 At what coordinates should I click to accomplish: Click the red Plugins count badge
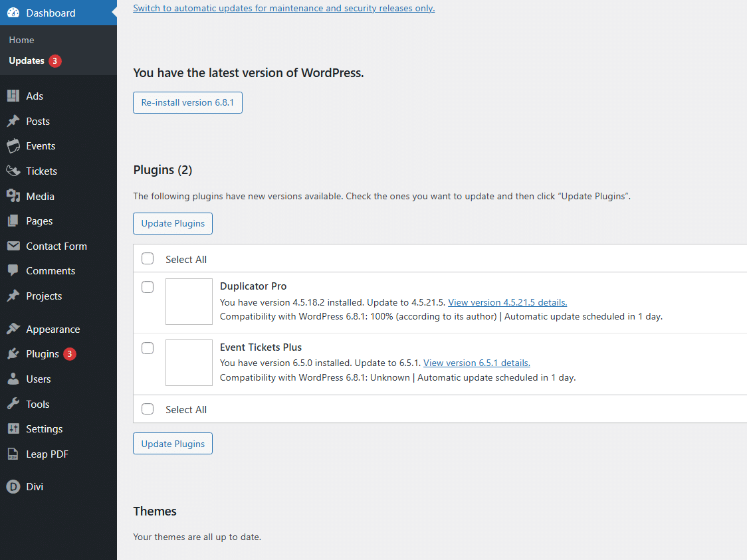click(70, 354)
